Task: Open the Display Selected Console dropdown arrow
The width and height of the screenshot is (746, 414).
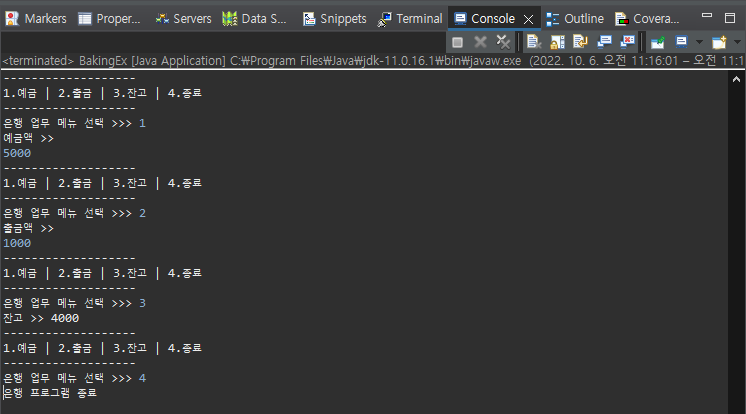Action: [699, 42]
